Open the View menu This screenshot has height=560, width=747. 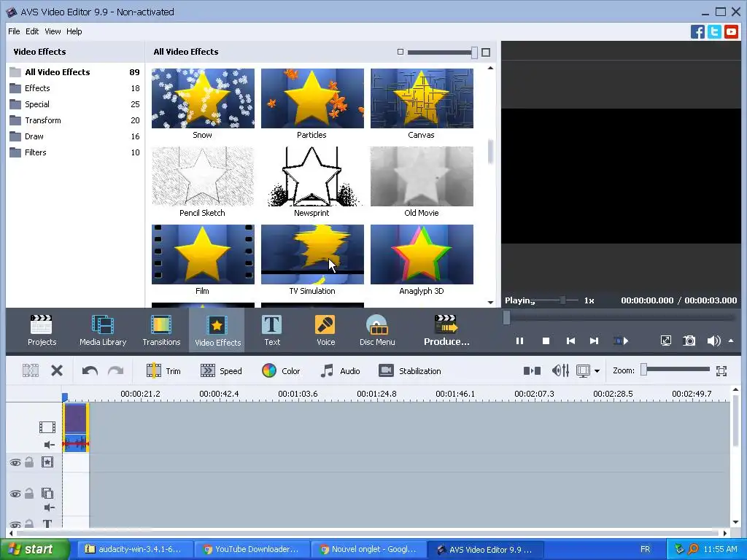point(53,31)
